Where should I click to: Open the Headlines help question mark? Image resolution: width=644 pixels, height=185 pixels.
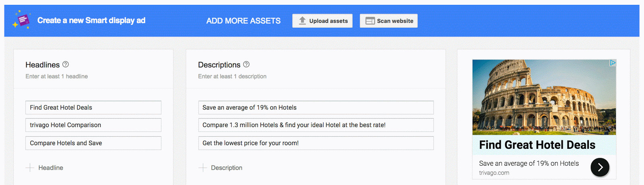(x=66, y=64)
